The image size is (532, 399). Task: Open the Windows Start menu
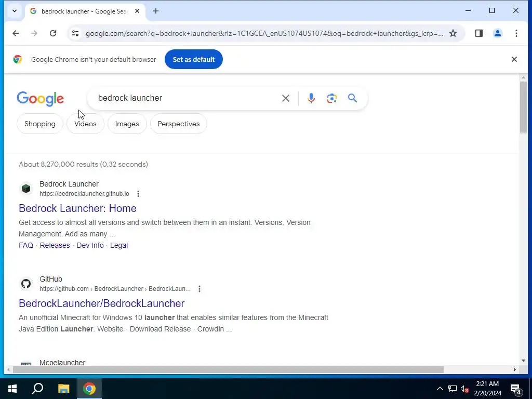[x=12, y=389]
